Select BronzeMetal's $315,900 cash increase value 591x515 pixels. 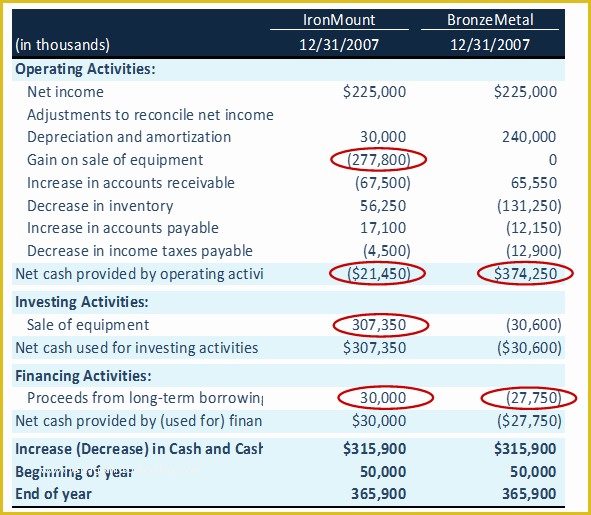[525, 449]
